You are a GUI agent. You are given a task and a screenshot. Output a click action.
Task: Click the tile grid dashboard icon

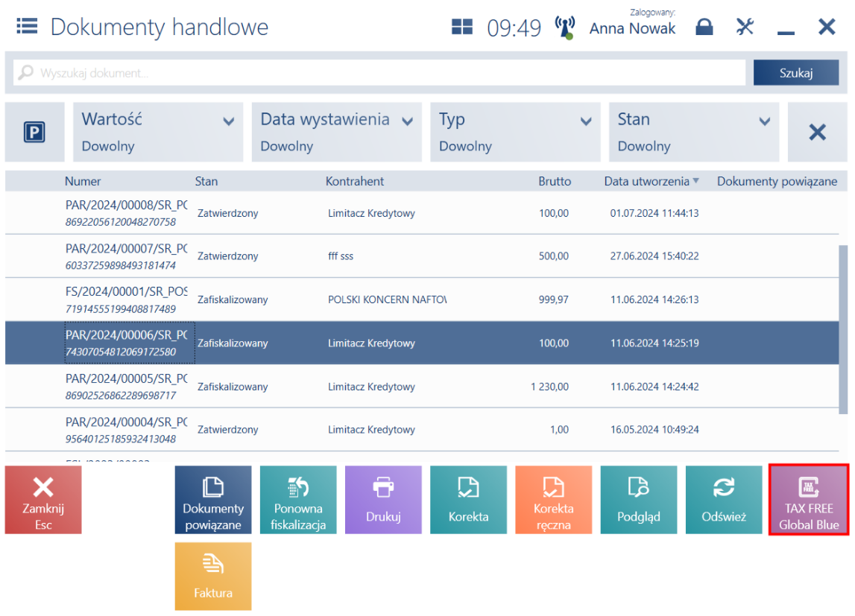462,27
